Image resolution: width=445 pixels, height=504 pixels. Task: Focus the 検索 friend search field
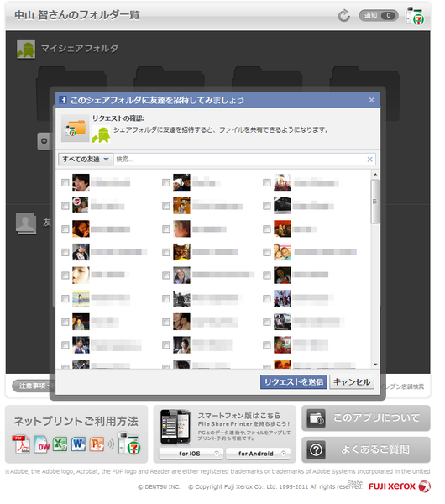click(x=239, y=159)
